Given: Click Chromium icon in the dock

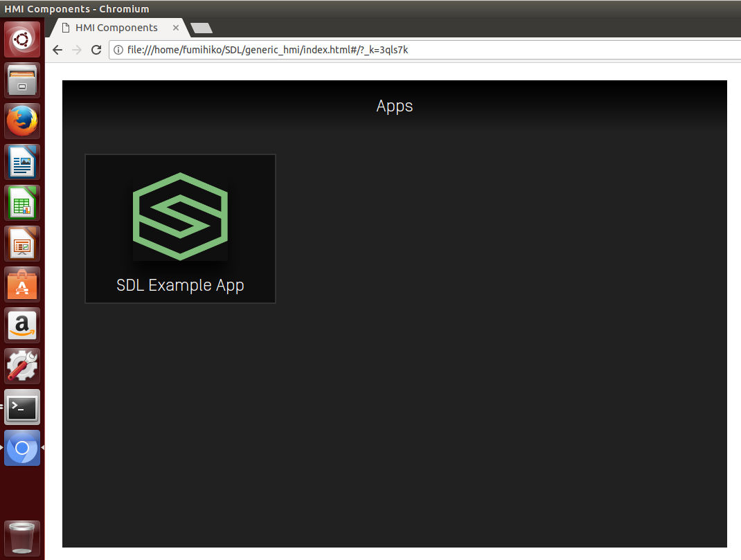Looking at the screenshot, I should (x=22, y=448).
